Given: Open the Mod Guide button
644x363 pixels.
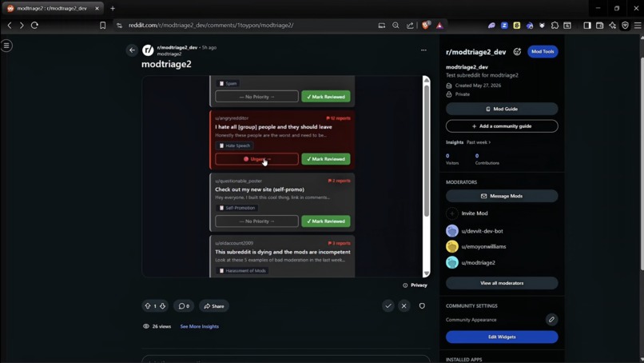Looking at the screenshot, I should (x=502, y=109).
